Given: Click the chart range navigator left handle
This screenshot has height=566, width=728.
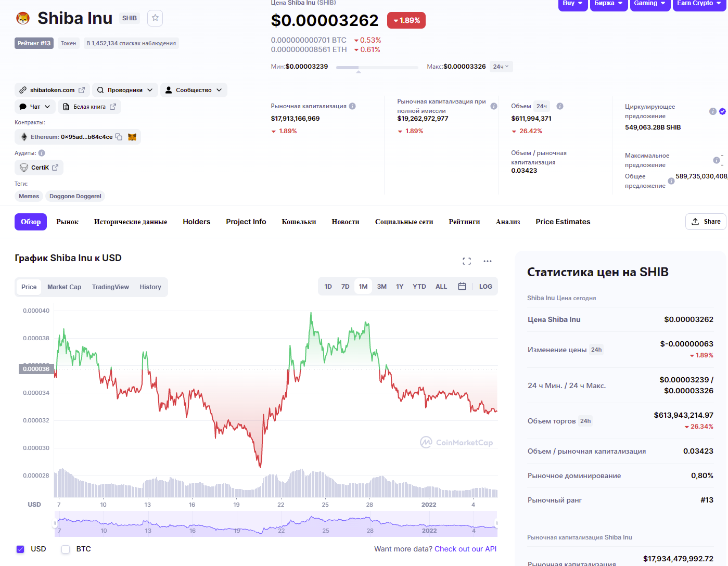Looking at the screenshot, I should (x=55, y=523).
